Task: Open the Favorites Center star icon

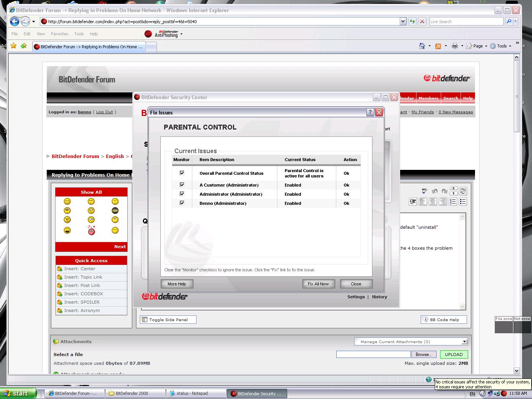Action: 14,46
